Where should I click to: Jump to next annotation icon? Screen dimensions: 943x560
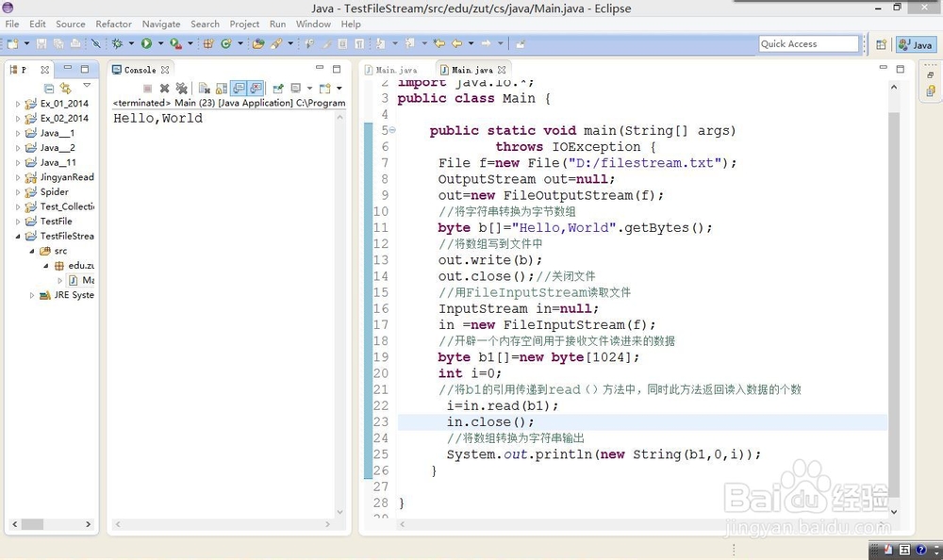[x=381, y=43]
